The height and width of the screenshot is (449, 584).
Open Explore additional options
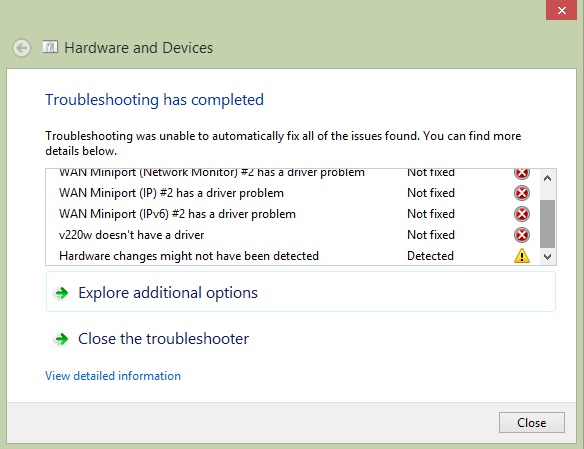click(x=301, y=292)
